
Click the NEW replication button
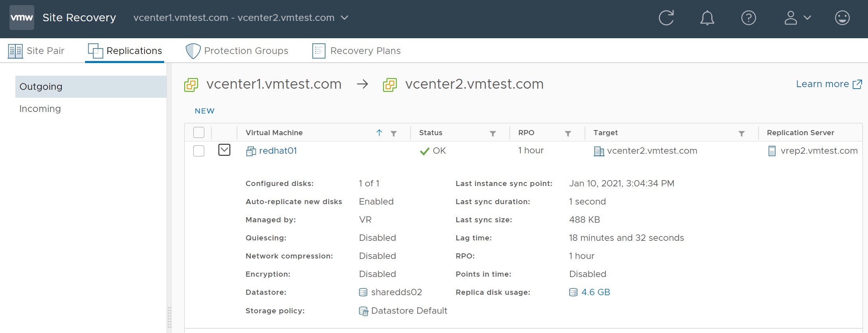point(204,111)
